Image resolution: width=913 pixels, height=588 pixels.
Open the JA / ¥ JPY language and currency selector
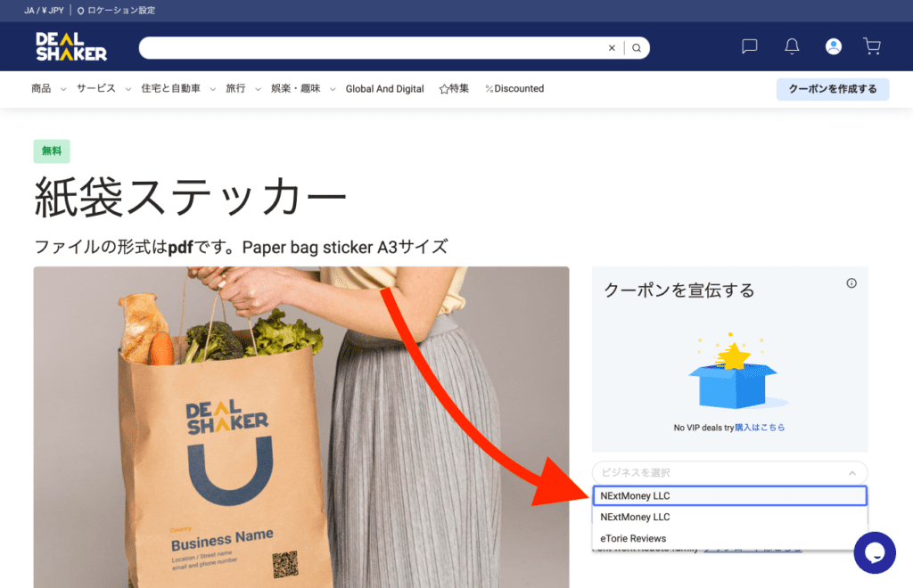pos(44,11)
